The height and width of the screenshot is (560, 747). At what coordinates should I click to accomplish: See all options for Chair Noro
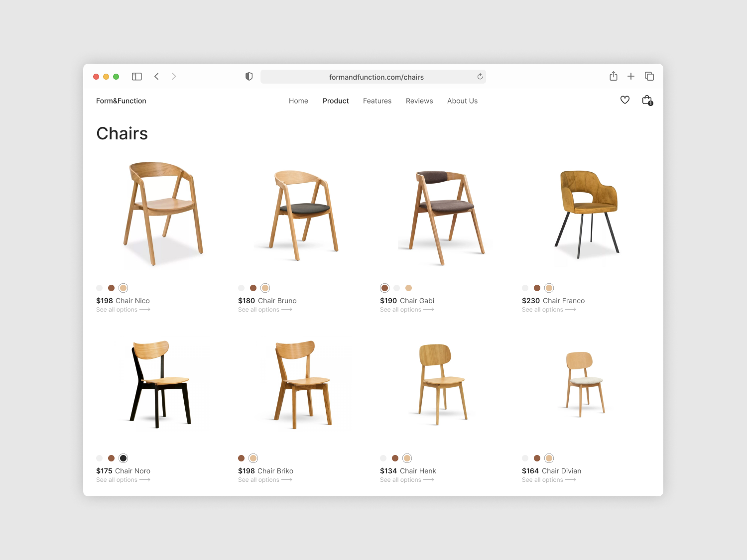(x=123, y=480)
